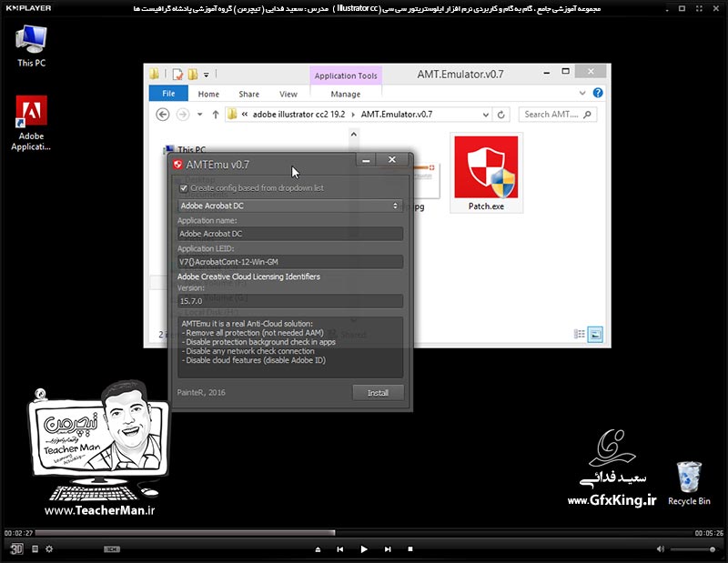Viewport: 728px width, 563px height.
Task: Refresh the Explorer folder
Action: tap(501, 115)
